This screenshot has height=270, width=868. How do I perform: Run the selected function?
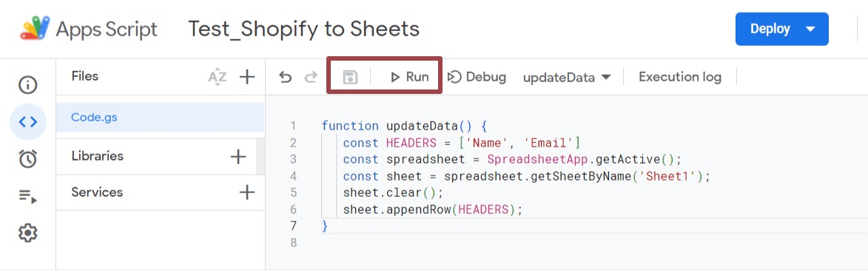410,77
